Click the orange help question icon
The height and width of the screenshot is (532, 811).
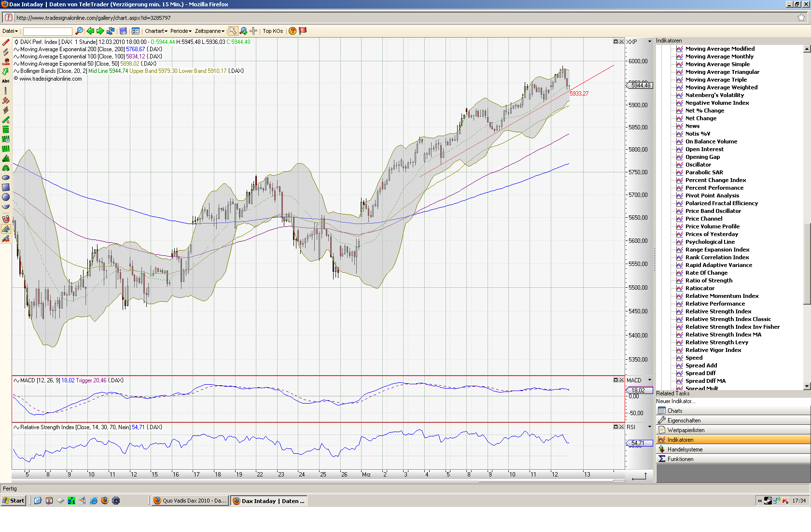293,31
